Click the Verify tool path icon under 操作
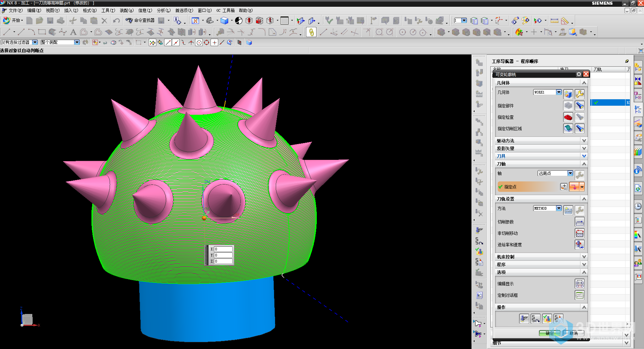 [547, 318]
